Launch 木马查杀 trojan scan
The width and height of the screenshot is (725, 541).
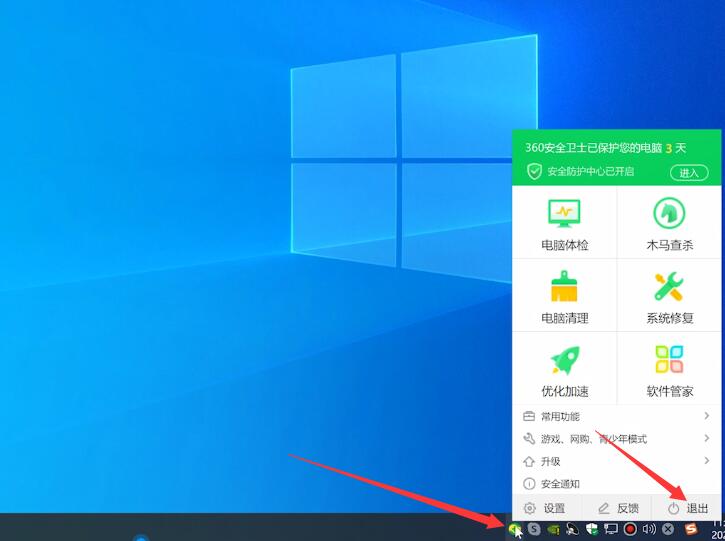point(669,223)
